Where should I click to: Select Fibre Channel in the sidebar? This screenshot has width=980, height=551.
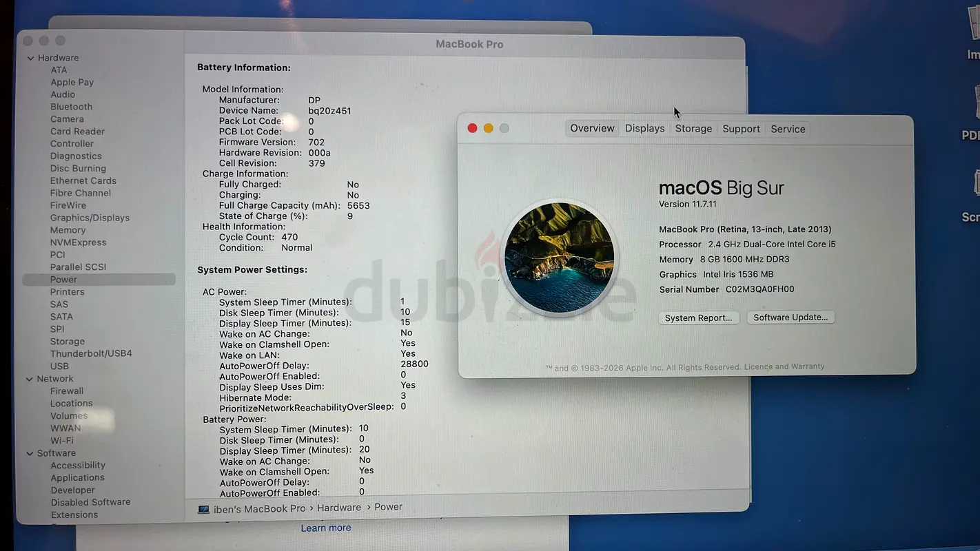[x=80, y=194]
